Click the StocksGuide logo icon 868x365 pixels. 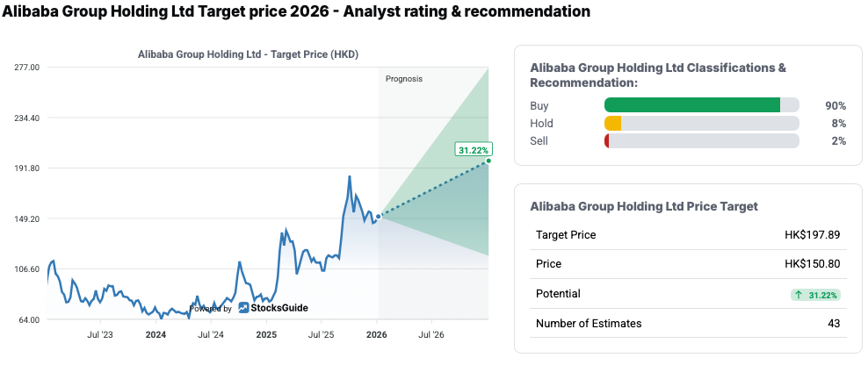(x=242, y=308)
